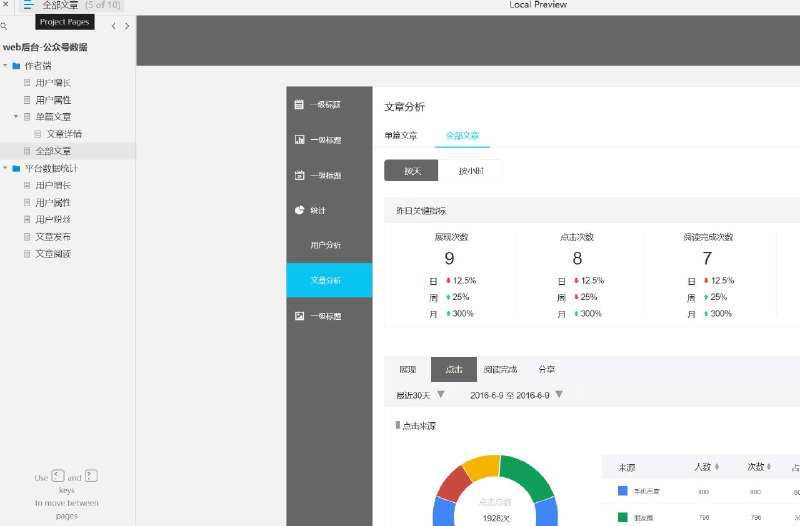The image size is (800, 526).
Task: Switch to the 单篇文章 tab
Action: pyautogui.click(x=401, y=135)
